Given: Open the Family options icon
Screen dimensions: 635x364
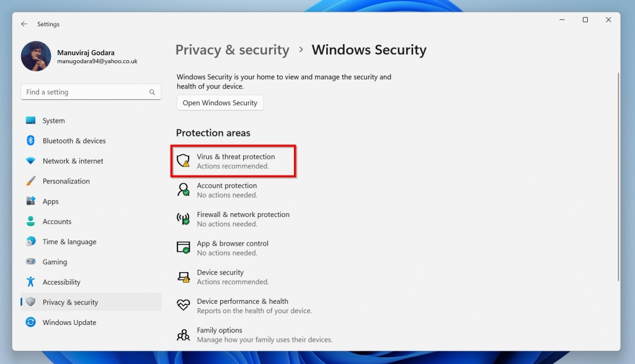Looking at the screenshot, I should click(182, 334).
